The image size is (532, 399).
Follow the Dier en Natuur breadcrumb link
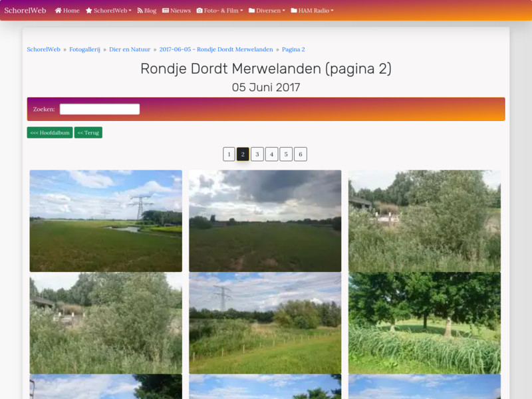pos(130,49)
